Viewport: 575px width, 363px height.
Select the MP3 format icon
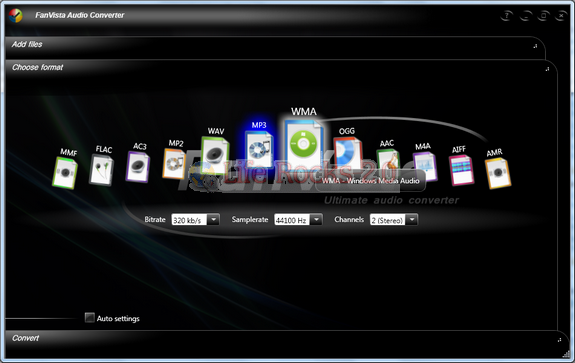(259, 150)
